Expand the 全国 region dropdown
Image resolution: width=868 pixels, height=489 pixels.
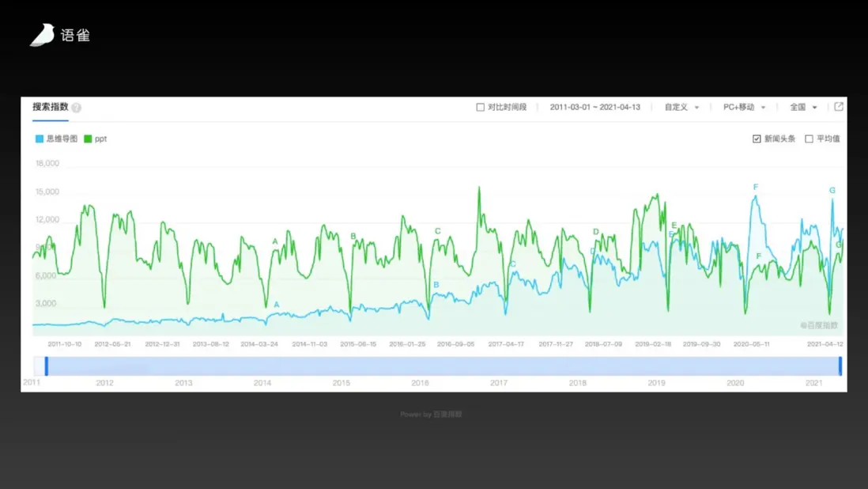803,107
